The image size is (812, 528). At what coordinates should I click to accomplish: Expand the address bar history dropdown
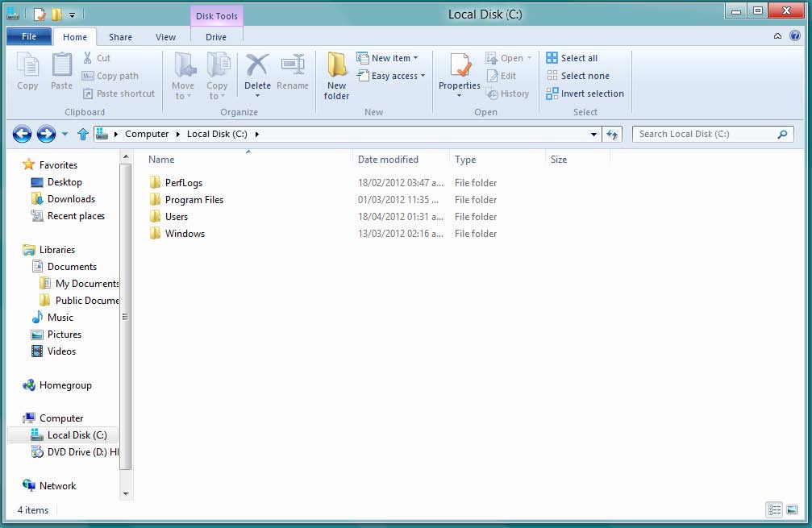[594, 135]
